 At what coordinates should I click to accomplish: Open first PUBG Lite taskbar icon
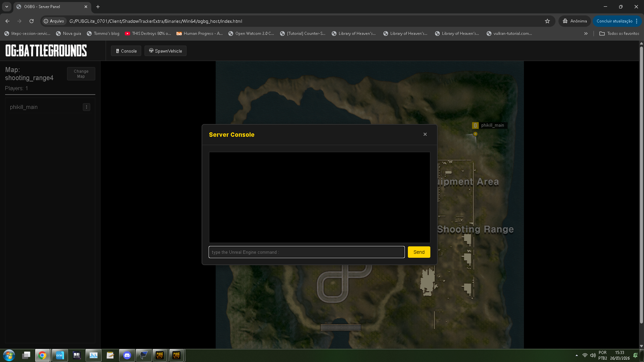pos(160,355)
